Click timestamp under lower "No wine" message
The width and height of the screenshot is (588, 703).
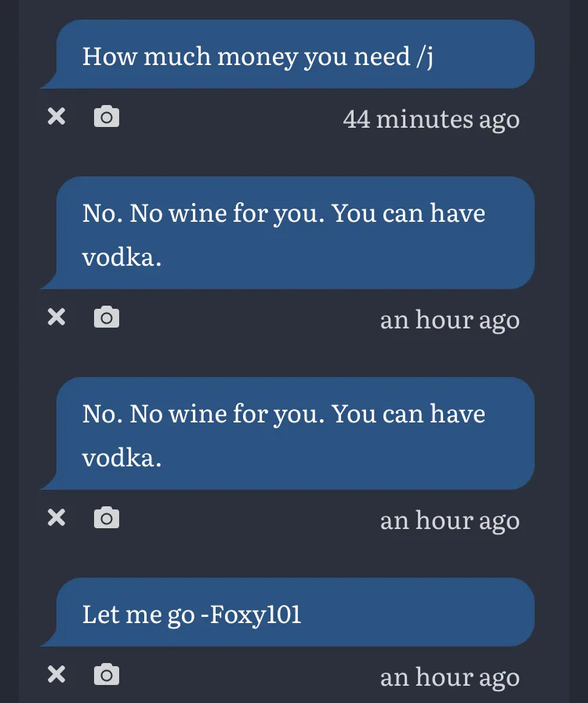(x=449, y=520)
